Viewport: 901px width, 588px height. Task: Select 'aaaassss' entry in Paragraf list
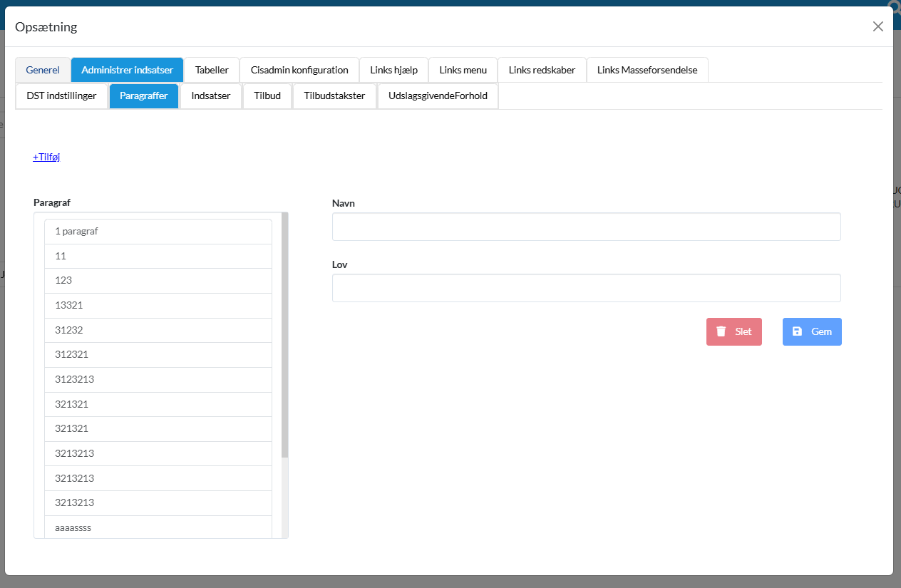click(158, 527)
